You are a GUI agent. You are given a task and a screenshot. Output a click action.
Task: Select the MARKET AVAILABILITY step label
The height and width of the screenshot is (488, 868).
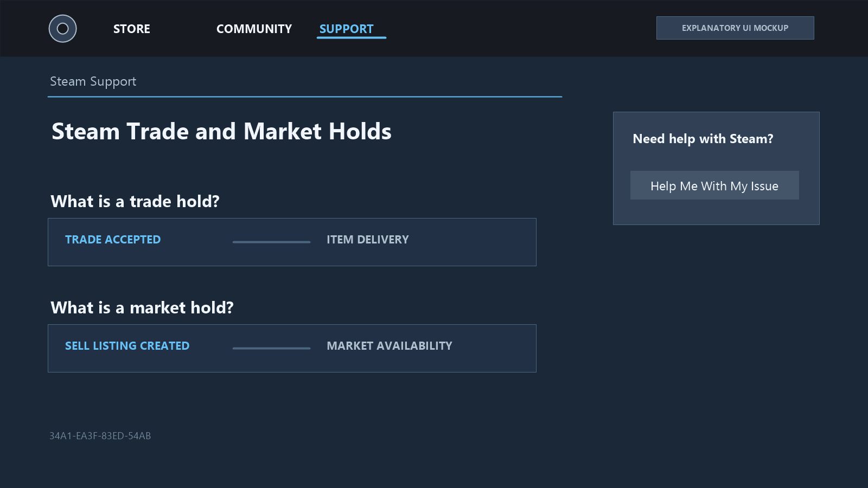click(390, 346)
